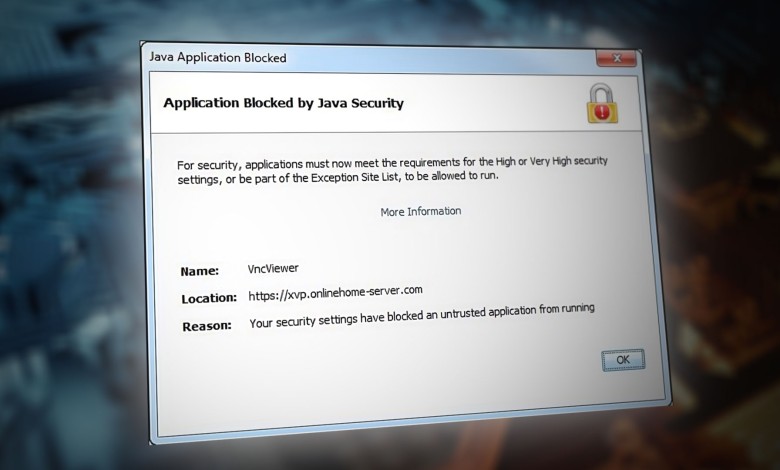Screen dimensions: 780x470
Task: Click the https://xvp.onlinehome-server.com location URL
Action: [335, 293]
